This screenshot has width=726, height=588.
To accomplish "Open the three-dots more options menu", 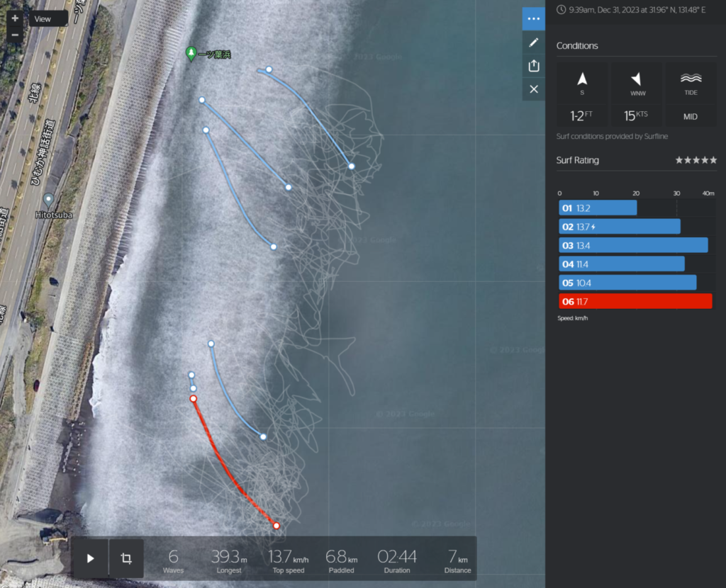I will (x=533, y=19).
